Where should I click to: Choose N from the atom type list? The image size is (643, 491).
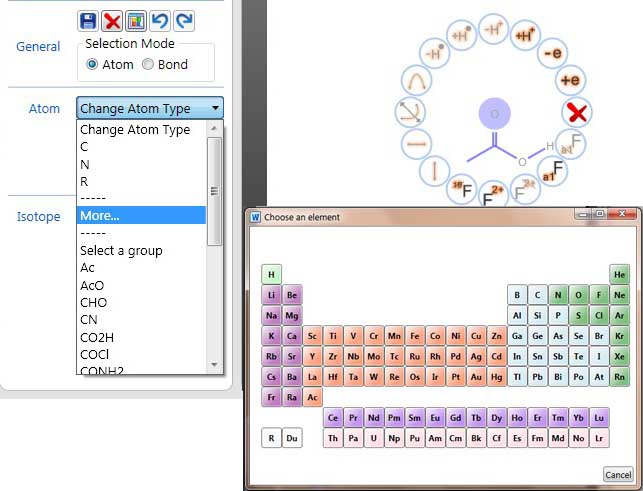[x=141, y=164]
